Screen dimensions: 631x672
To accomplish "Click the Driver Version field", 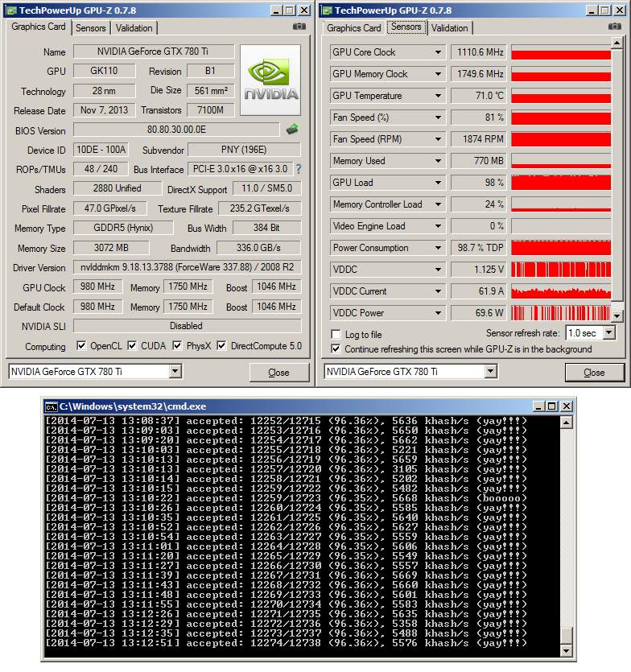I will click(187, 267).
